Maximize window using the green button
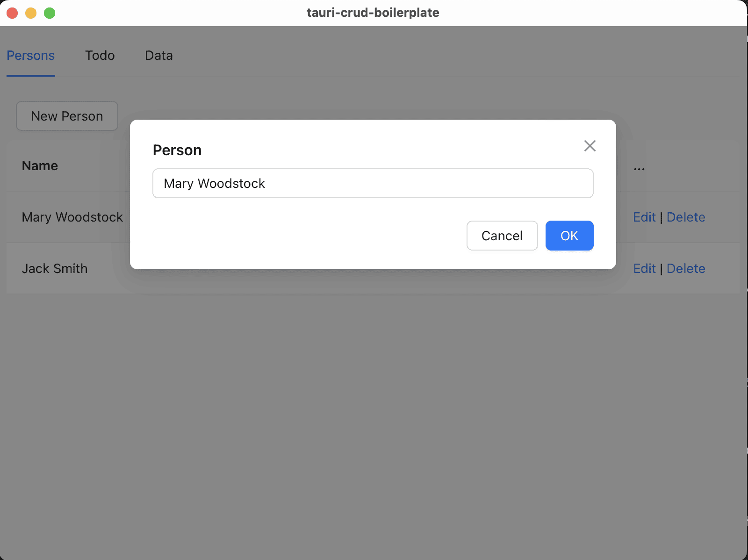Viewport: 748px width, 560px height. [50, 13]
